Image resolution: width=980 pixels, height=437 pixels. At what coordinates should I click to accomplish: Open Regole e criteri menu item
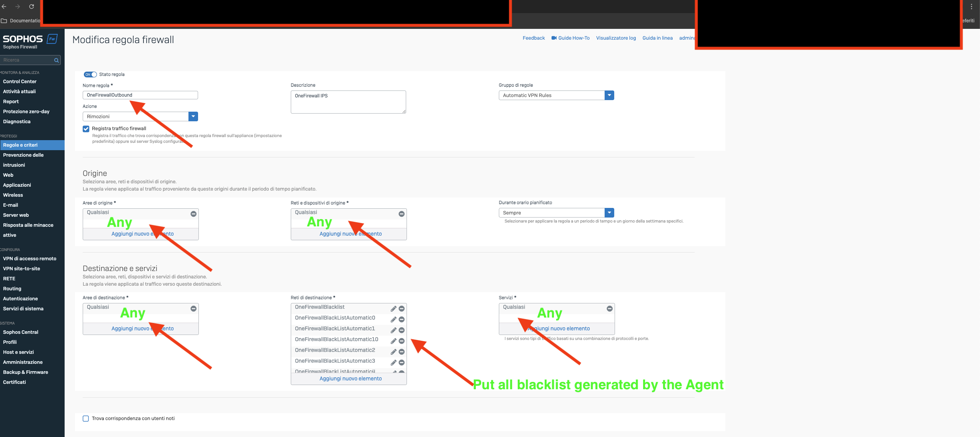tap(32, 145)
